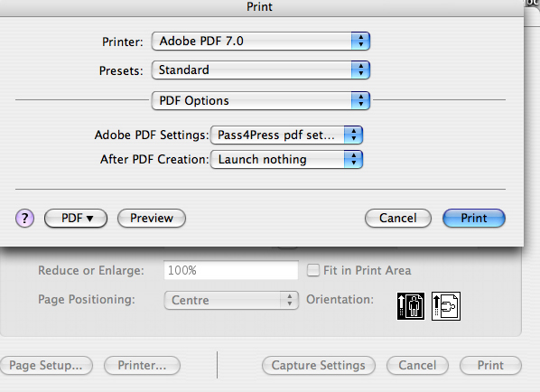Expand the PDF Options pane selector
Screen dimensions: 540x392
261,100
